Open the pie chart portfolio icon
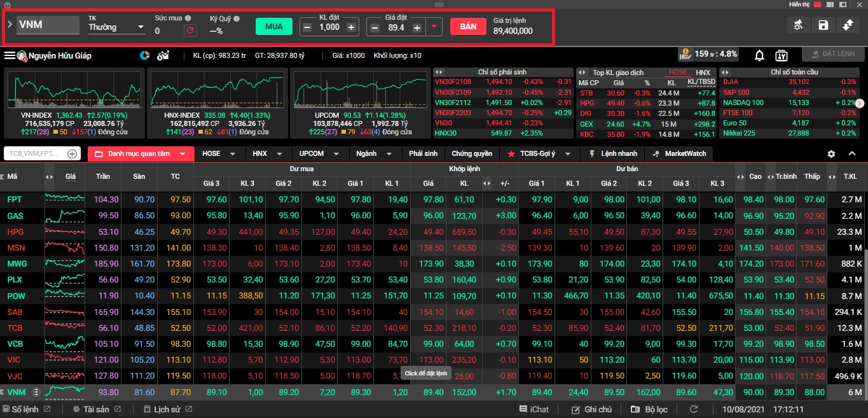 tap(144, 55)
